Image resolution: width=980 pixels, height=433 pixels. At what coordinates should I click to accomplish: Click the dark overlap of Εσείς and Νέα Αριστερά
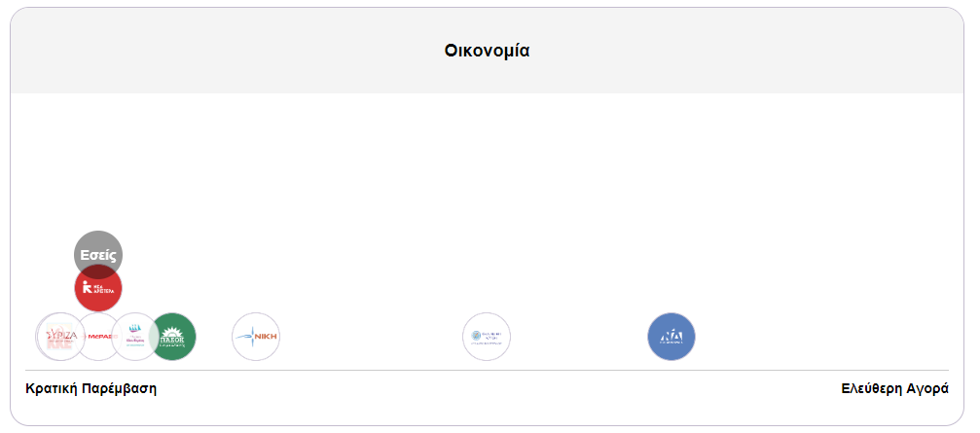(98, 271)
